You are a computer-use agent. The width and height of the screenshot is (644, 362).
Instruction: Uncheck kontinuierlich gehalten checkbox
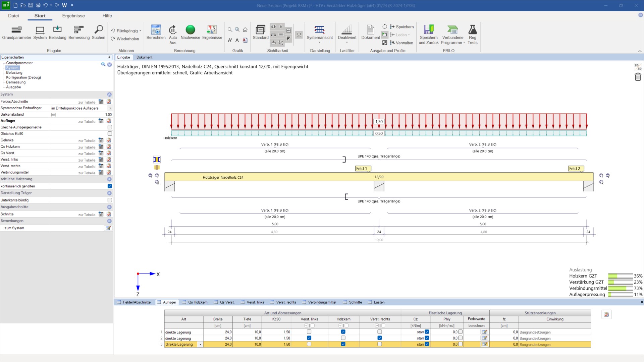pos(110,186)
